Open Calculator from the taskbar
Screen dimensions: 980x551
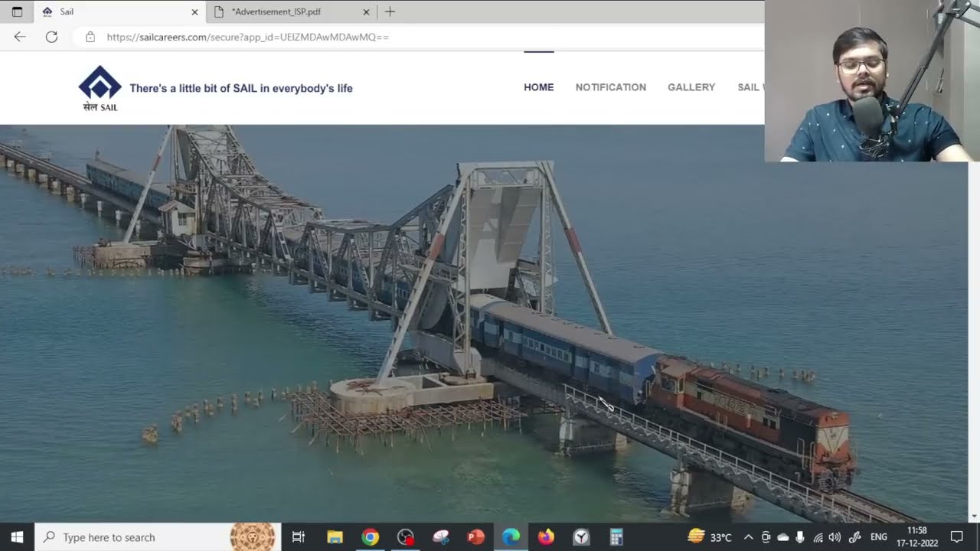[616, 537]
